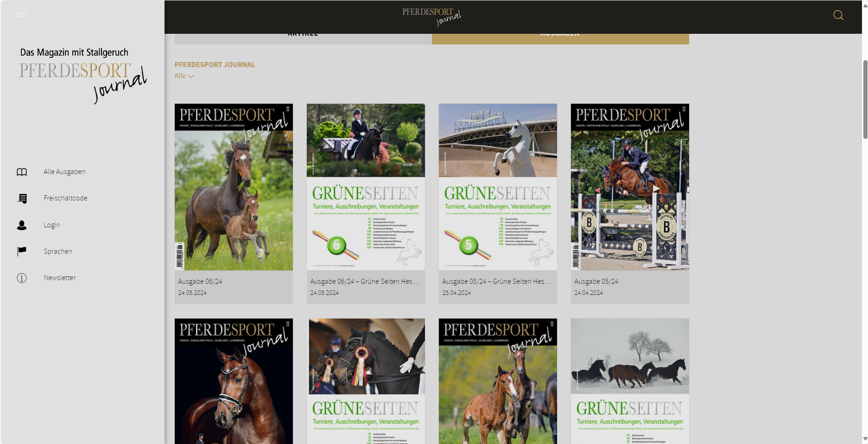Viewport: 868px width, 444px height.
Task: Open Grüne Seiten cover with snow horses
Action: (630, 381)
